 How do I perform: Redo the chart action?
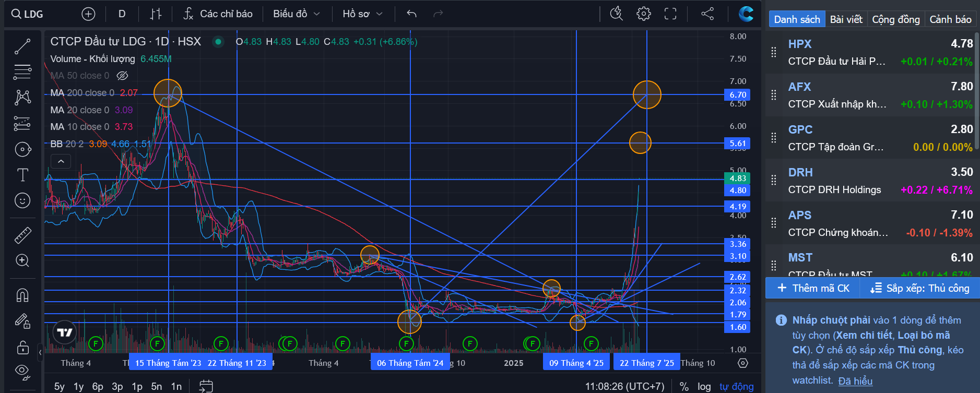438,14
